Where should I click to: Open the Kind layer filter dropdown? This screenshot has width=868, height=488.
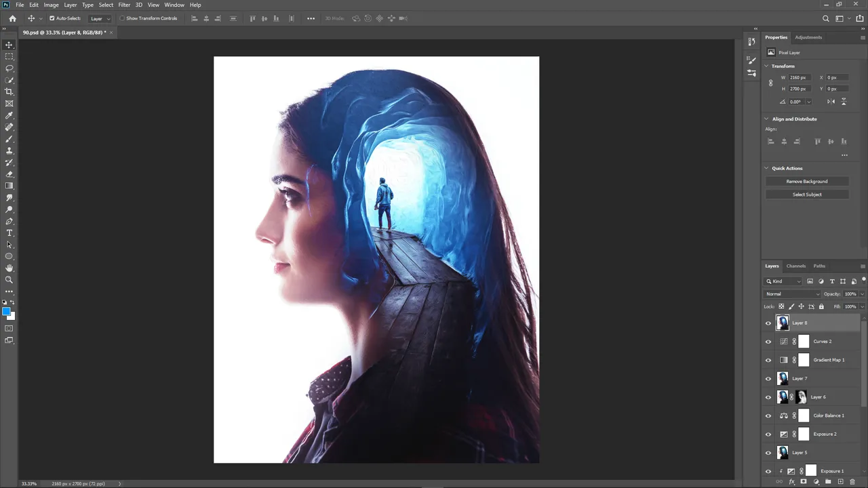coord(783,281)
